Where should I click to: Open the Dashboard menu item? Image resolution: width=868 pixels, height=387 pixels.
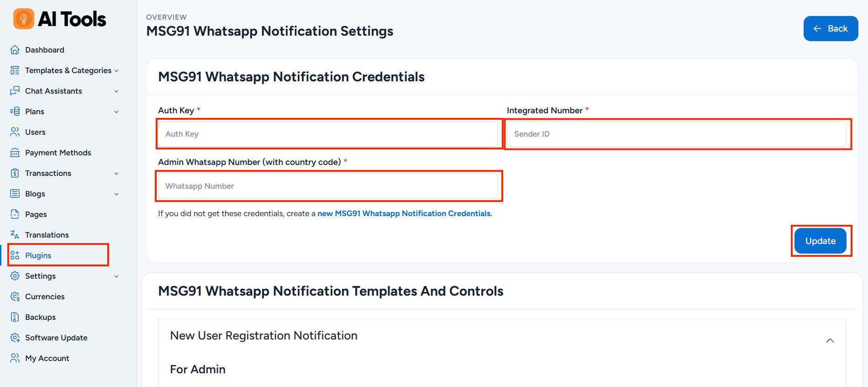click(x=45, y=50)
